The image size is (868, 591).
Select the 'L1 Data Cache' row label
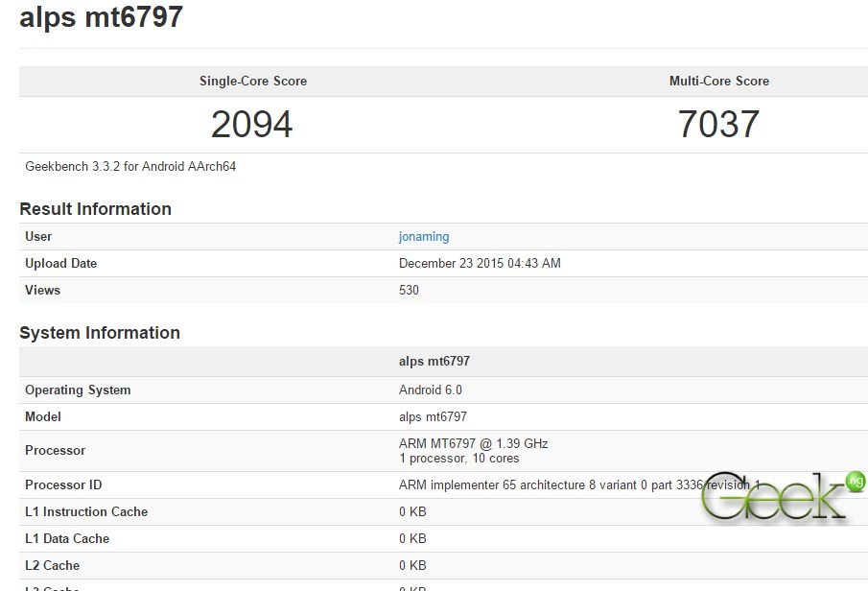click(x=67, y=539)
